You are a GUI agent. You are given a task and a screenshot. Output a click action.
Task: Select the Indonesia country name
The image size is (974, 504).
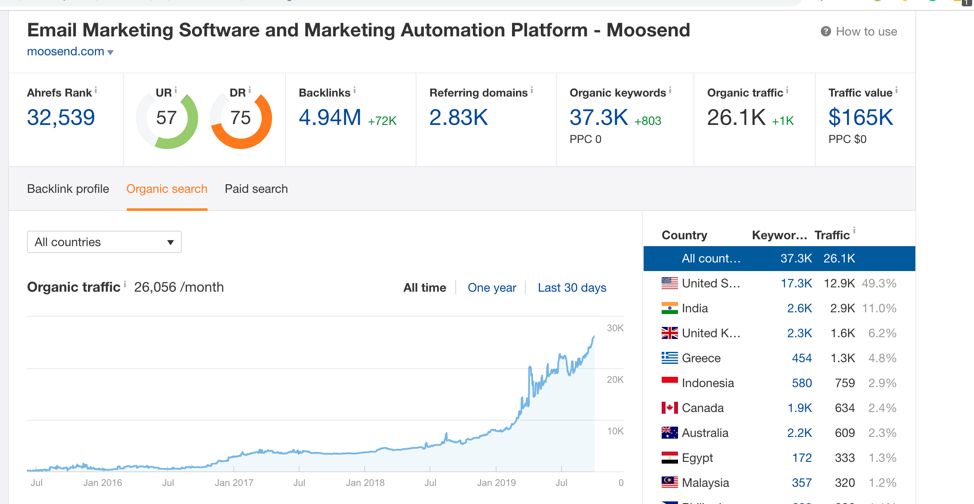[708, 383]
